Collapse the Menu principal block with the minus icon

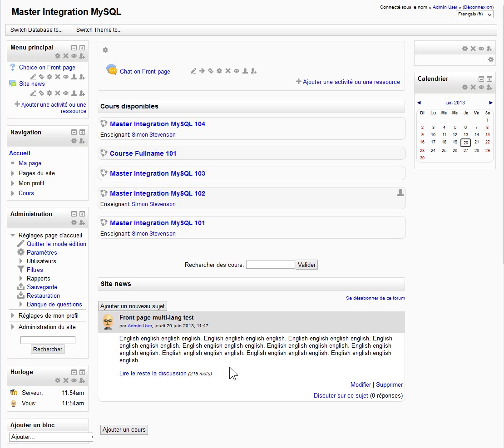point(74,48)
